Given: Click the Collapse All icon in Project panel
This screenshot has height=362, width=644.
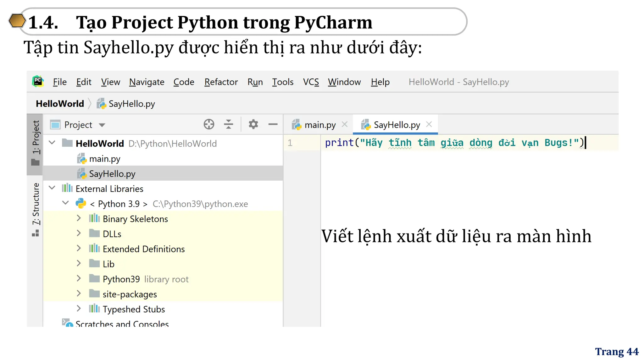Looking at the screenshot, I should pyautogui.click(x=229, y=124).
